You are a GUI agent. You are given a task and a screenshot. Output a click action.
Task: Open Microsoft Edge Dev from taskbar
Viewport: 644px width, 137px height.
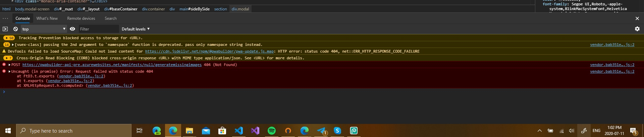[x=157, y=131]
